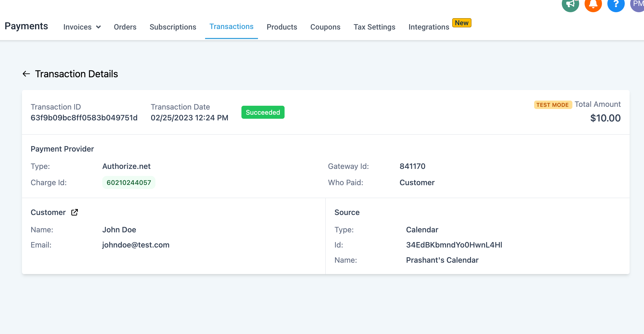Viewport: 644px width, 334px height.
Task: Open the Subscriptions tab
Action: coord(173,27)
